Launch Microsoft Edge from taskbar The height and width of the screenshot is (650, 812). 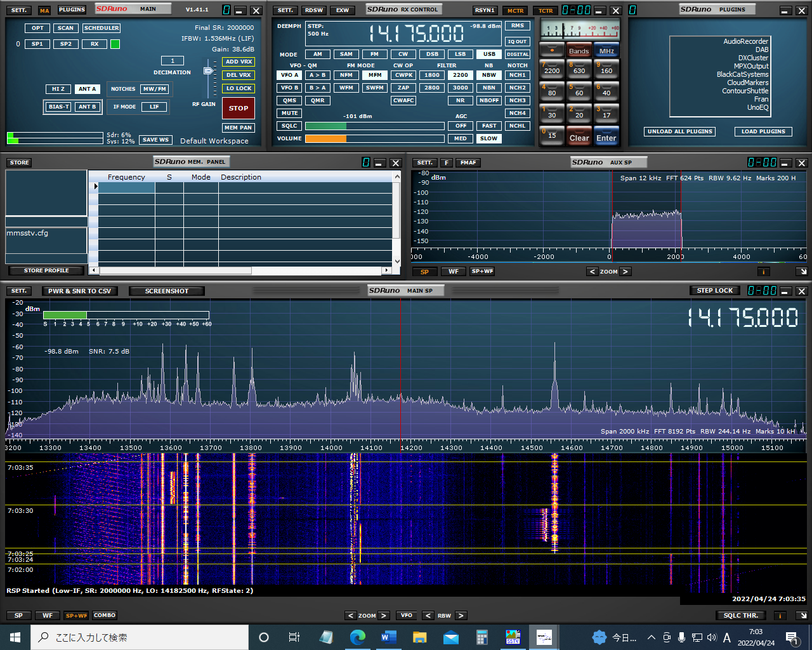358,637
